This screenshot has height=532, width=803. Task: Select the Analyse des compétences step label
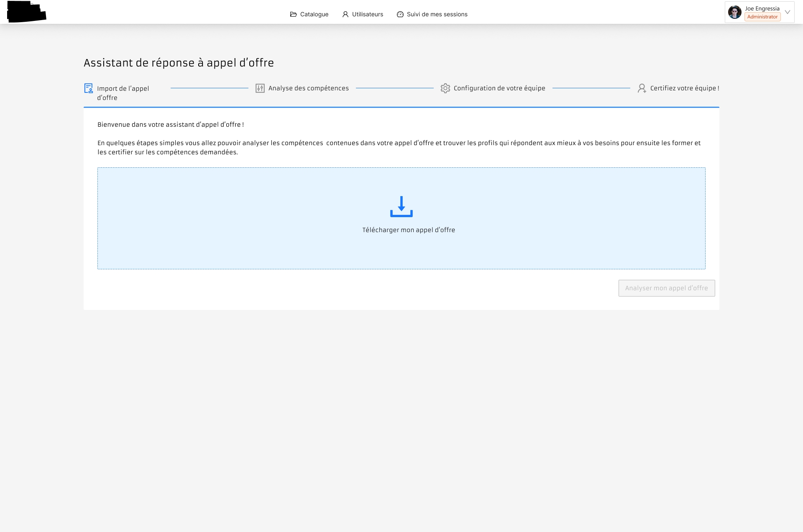pos(308,88)
